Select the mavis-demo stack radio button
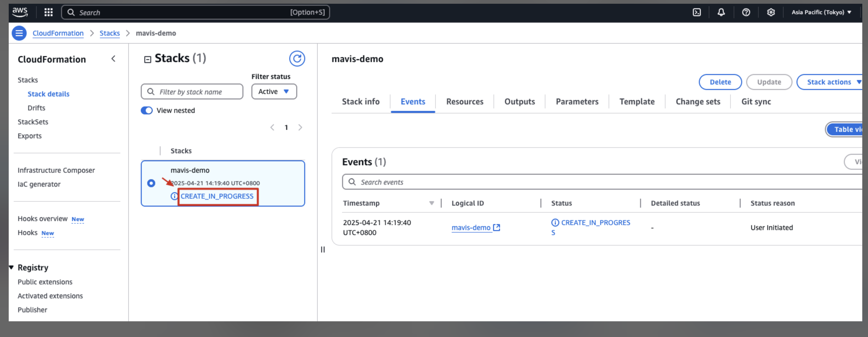 151,183
